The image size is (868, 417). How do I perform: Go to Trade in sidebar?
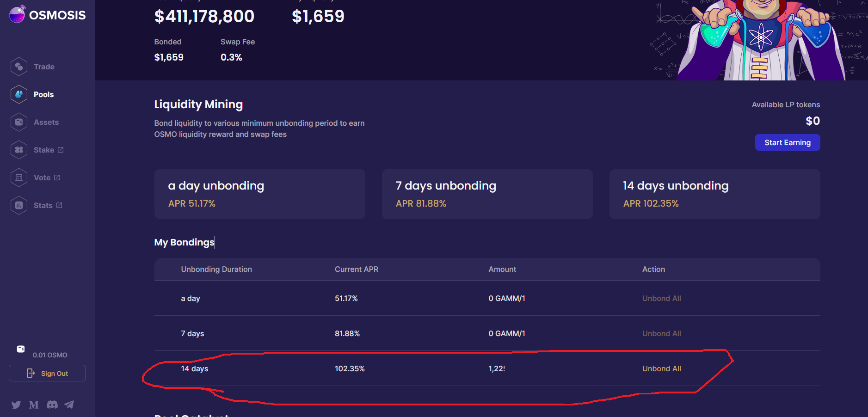pyautogui.click(x=44, y=67)
